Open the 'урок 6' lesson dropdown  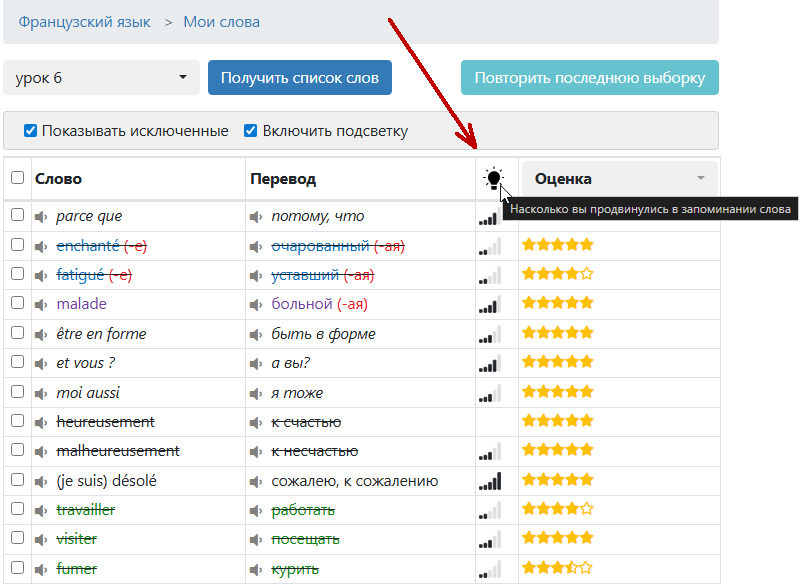point(102,77)
